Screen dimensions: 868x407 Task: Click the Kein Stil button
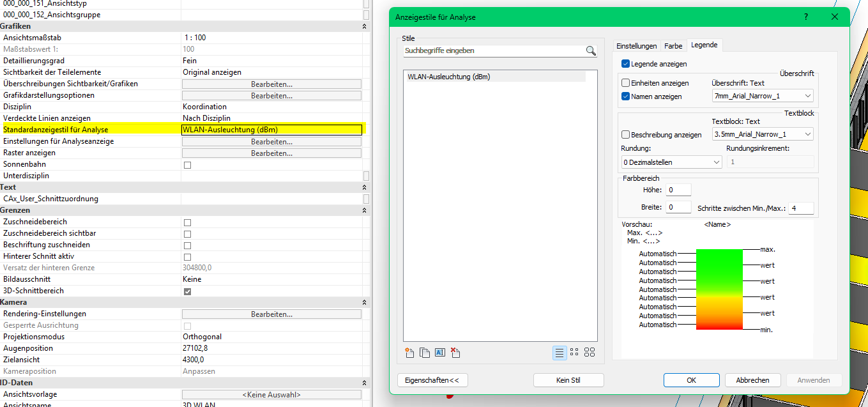pos(568,380)
